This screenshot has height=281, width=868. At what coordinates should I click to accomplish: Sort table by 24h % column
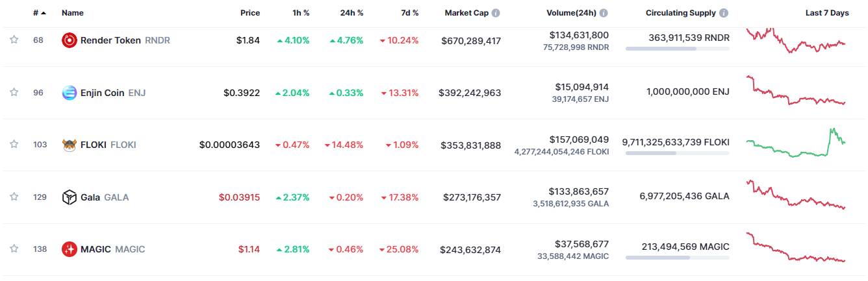tap(351, 13)
